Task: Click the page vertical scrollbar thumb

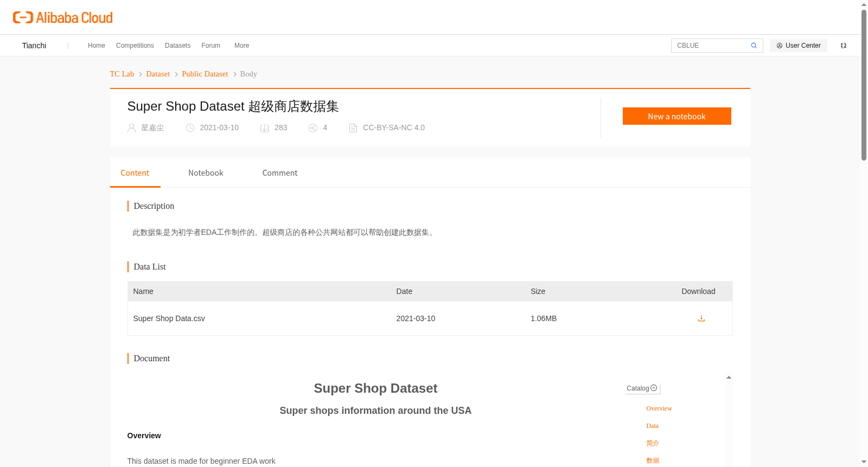Action: coord(864,85)
